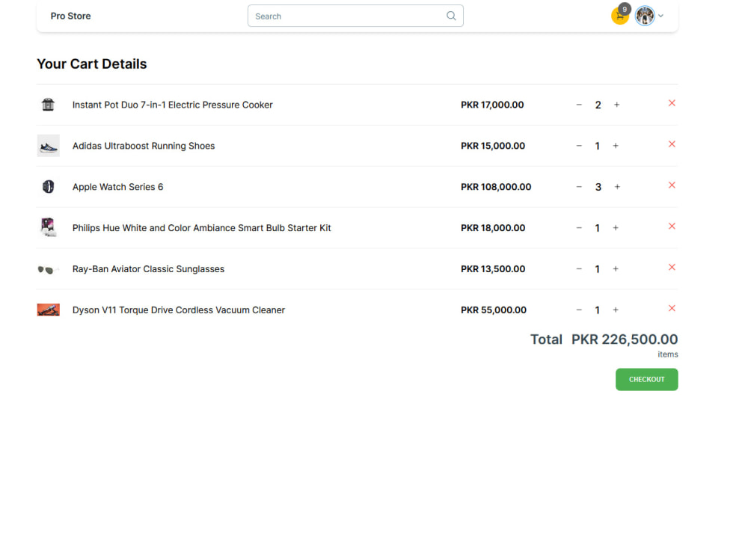Viewport: 748px width, 560px height.
Task: Increase Apple Watch quantity with plus
Action: [616, 187]
